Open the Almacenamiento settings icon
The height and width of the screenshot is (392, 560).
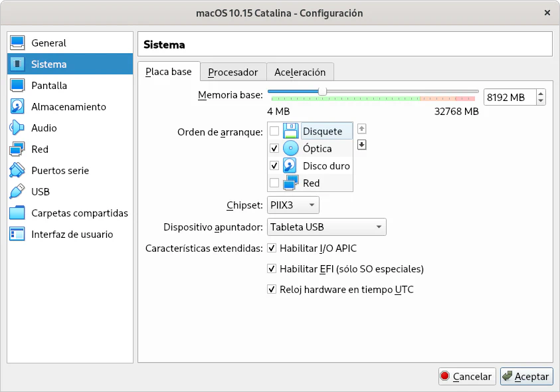pos(18,106)
